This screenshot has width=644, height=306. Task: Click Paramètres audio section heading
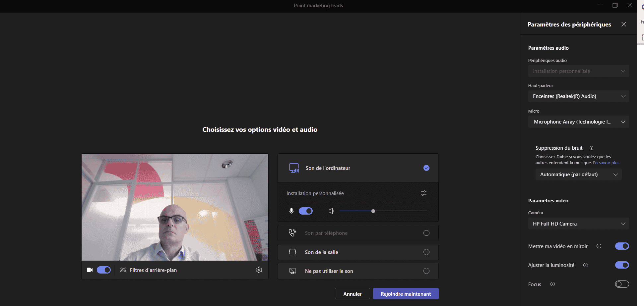coord(548,48)
